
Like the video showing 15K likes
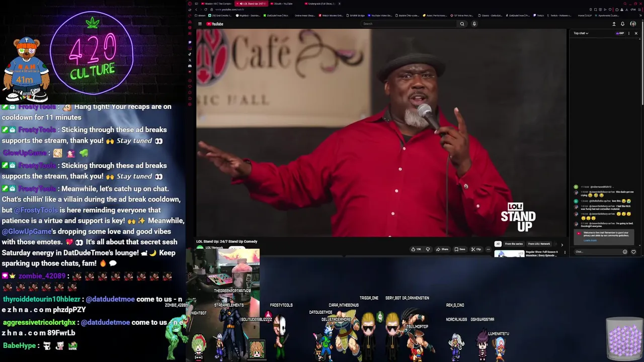point(416,249)
